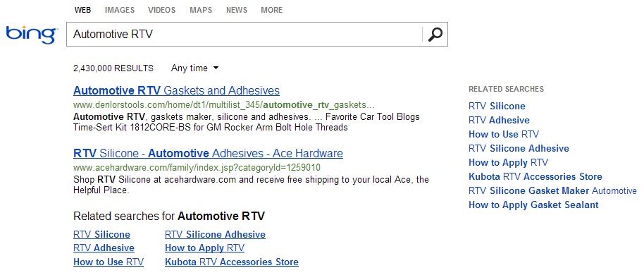Click the RELATED SEARCHES heading
644x280 pixels.
tap(506, 89)
